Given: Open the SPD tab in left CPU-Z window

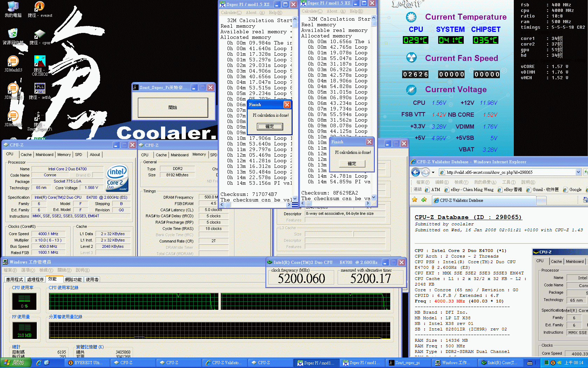Looking at the screenshot, I should 79,155.
